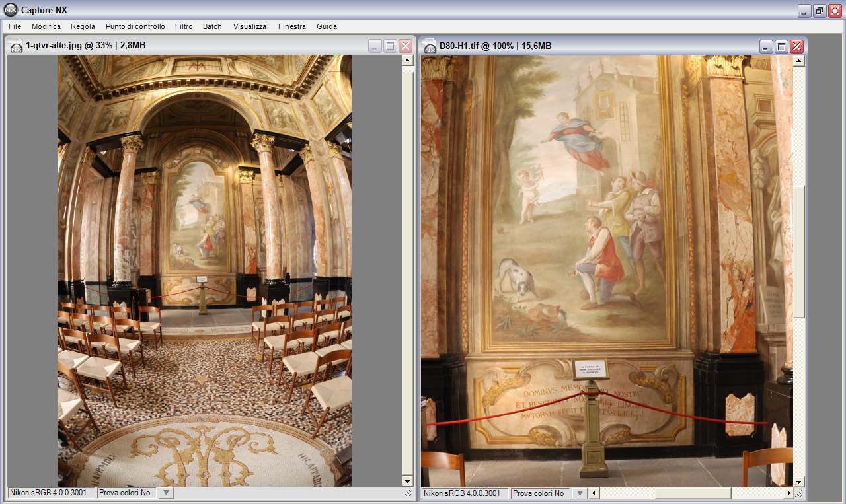Open the Guida menu
The width and height of the screenshot is (846, 504).
(327, 26)
